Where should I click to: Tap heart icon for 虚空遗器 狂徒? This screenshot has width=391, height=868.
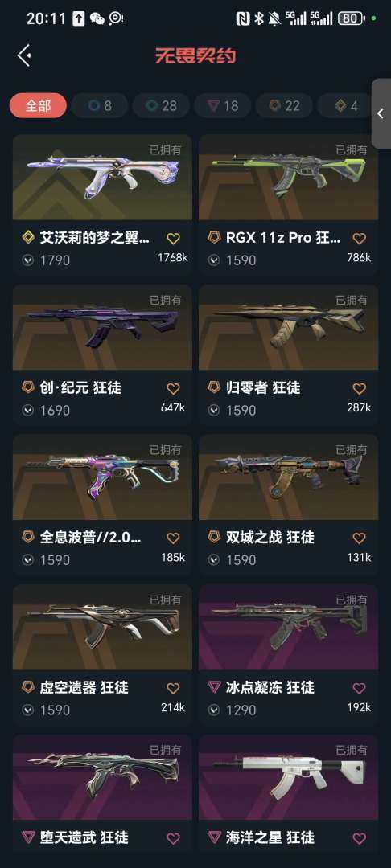click(173, 688)
